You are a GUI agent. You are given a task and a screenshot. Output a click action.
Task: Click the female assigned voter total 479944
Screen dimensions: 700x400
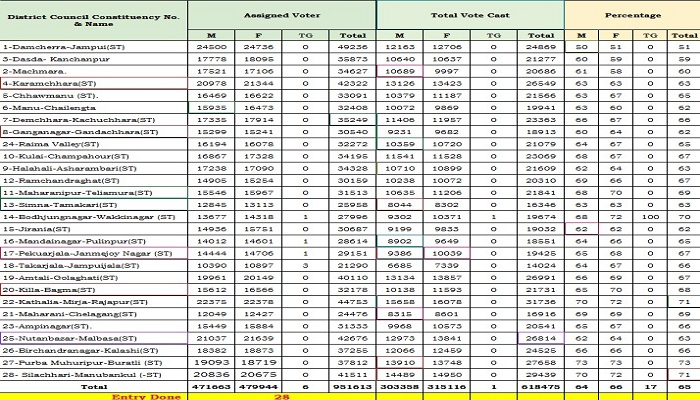tap(258, 384)
